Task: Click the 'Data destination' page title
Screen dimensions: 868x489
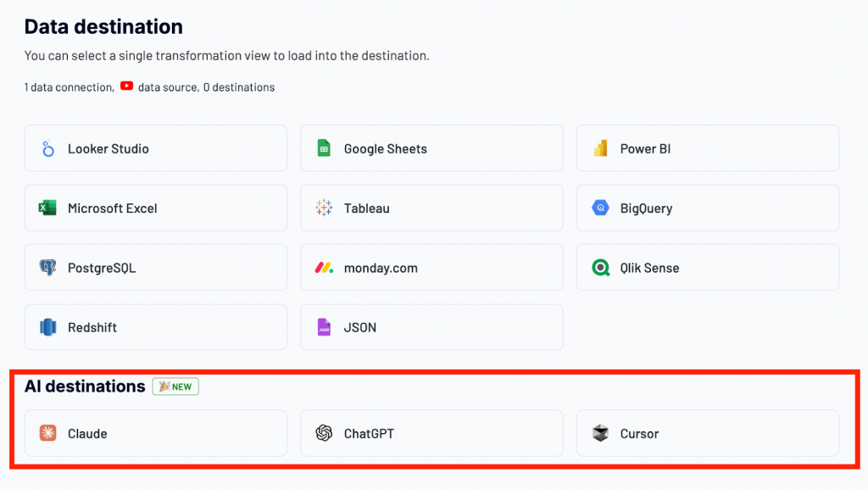Action: [x=103, y=27]
